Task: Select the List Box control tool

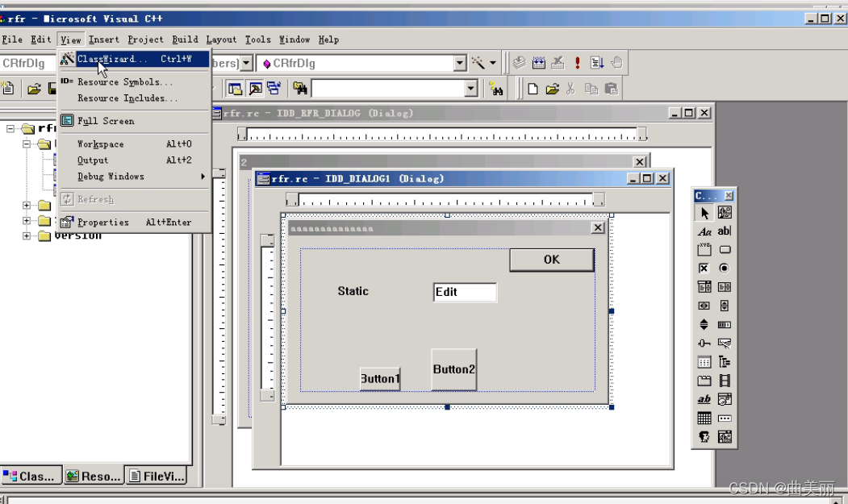Action: coord(725,287)
